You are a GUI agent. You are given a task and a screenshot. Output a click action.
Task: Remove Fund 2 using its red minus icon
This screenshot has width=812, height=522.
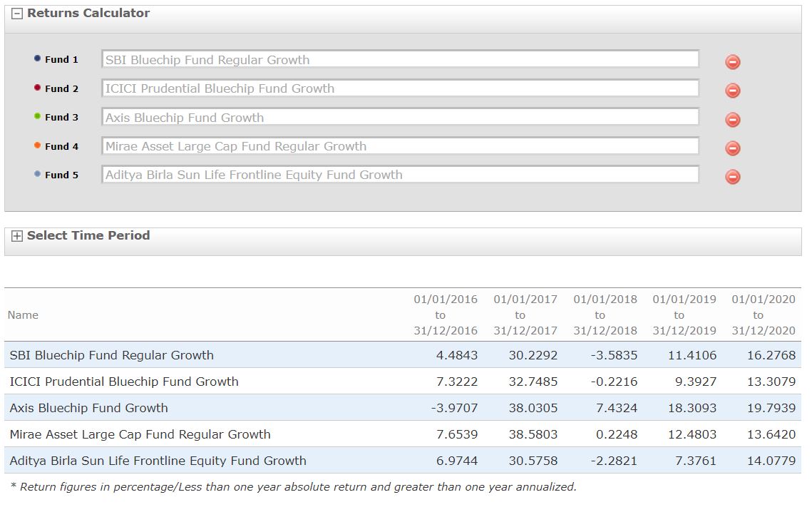[x=732, y=91]
